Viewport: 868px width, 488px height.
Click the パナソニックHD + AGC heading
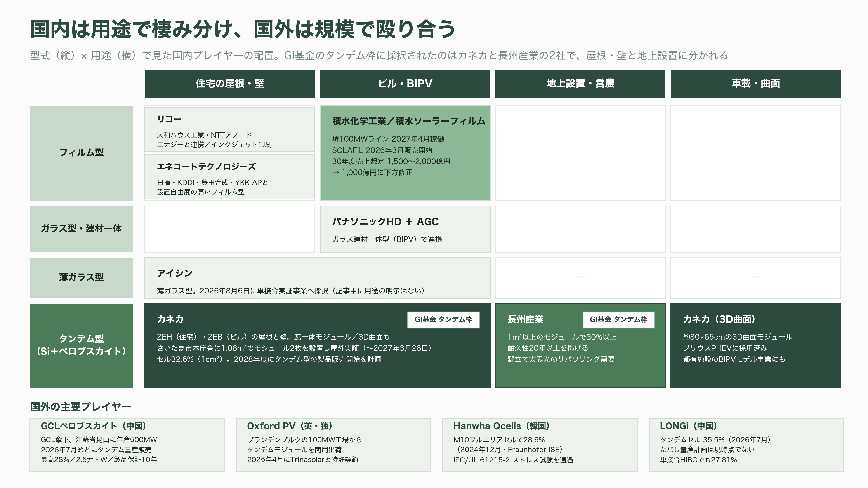pyautogui.click(x=385, y=222)
